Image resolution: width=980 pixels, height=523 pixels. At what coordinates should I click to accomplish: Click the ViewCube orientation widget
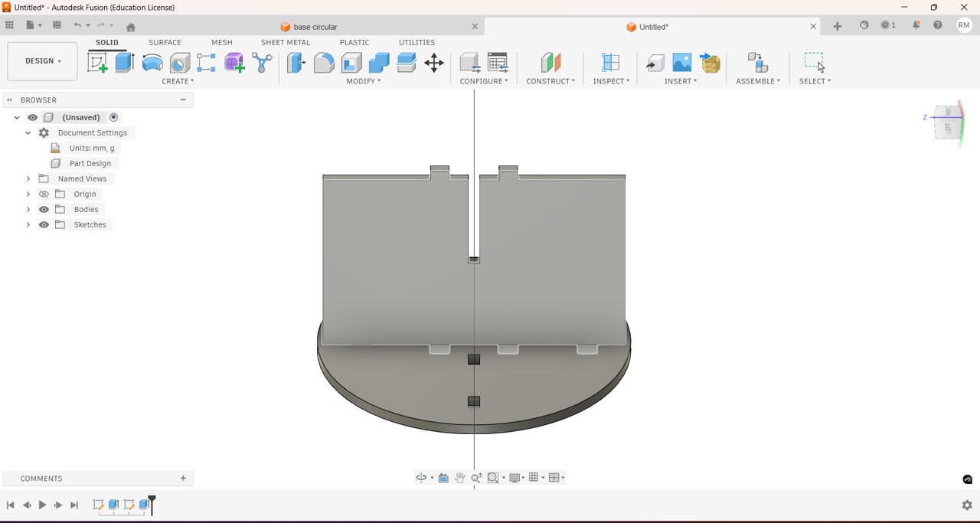pos(948,121)
